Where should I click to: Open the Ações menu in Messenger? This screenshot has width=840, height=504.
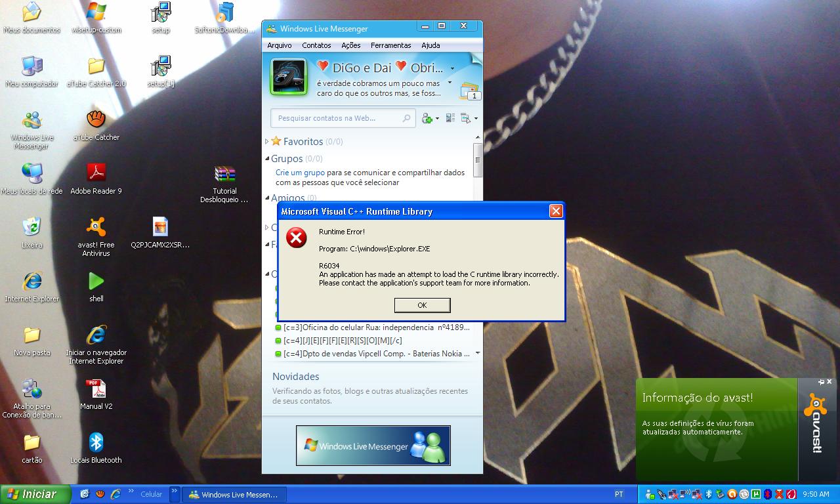[351, 45]
